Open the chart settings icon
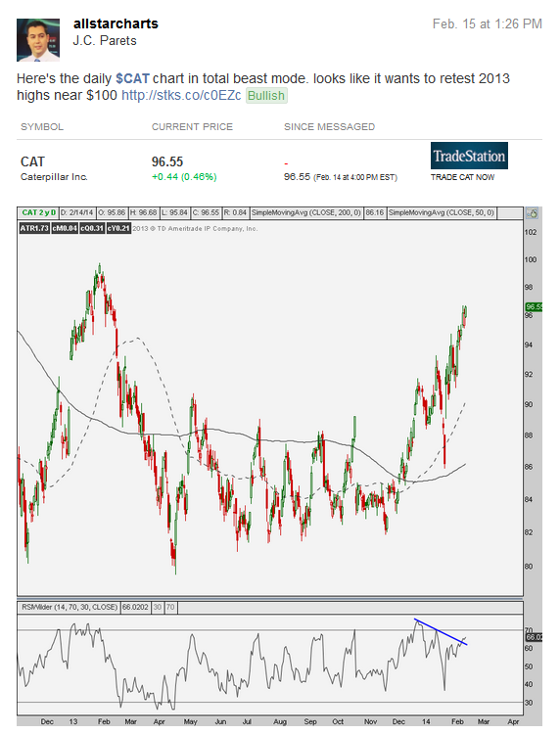The width and height of the screenshot is (560, 734). [x=533, y=213]
